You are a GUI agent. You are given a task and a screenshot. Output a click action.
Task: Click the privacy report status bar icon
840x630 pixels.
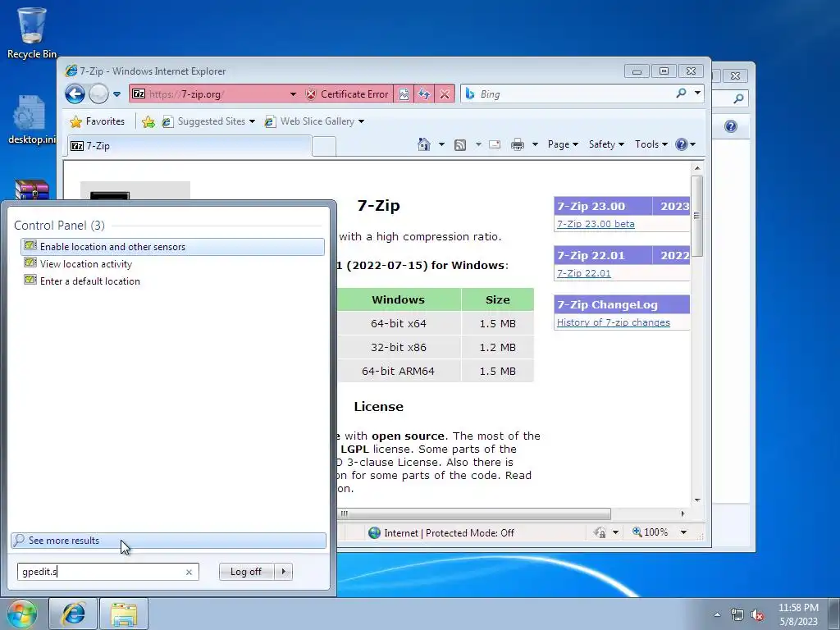coord(600,532)
